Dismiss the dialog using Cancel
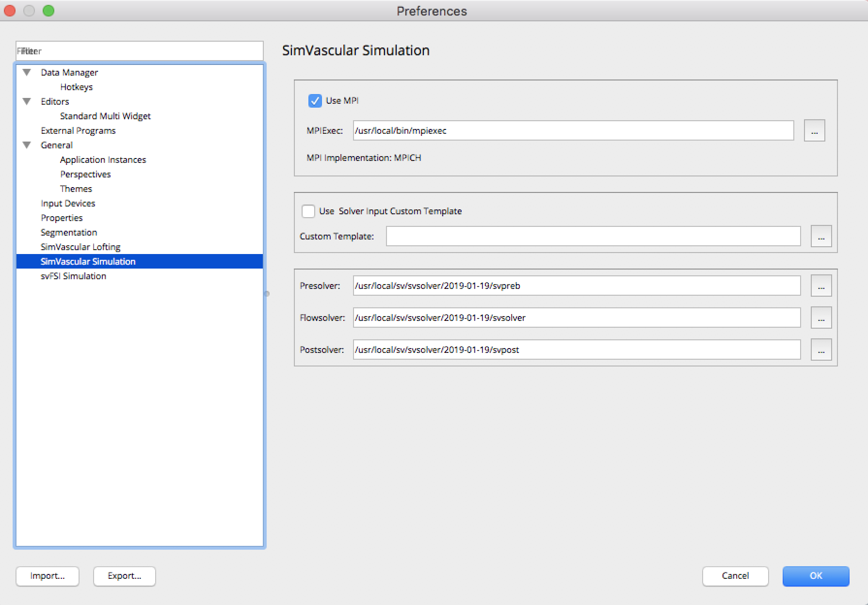868x605 pixels. click(735, 576)
